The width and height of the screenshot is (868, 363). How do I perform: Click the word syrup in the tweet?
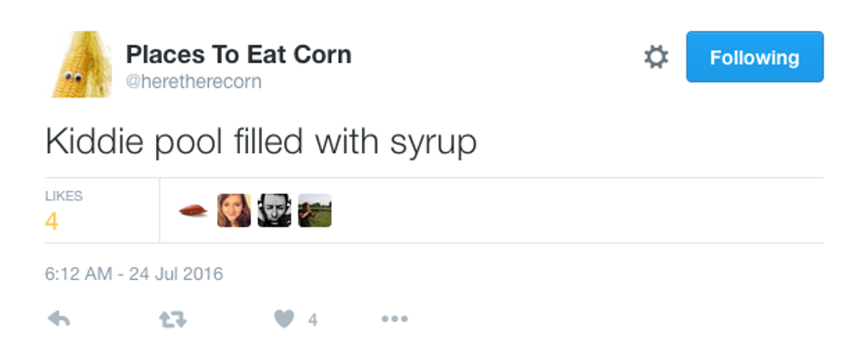tap(433, 144)
